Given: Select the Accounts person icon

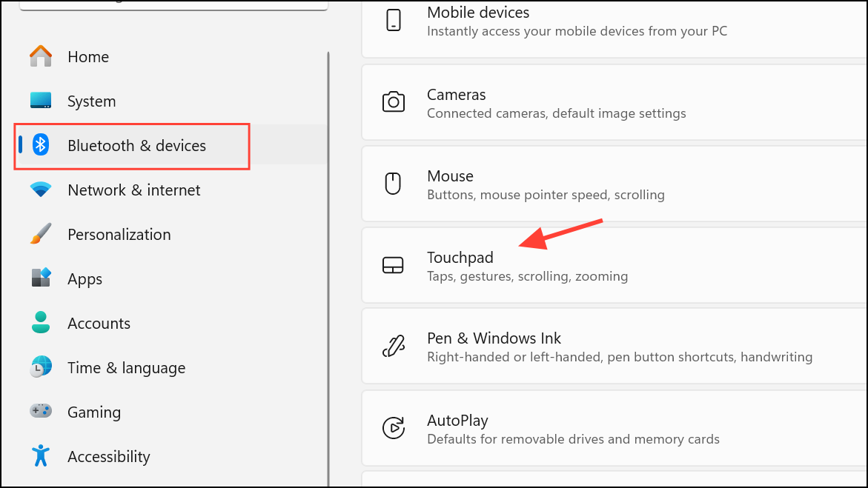Looking at the screenshot, I should point(42,324).
